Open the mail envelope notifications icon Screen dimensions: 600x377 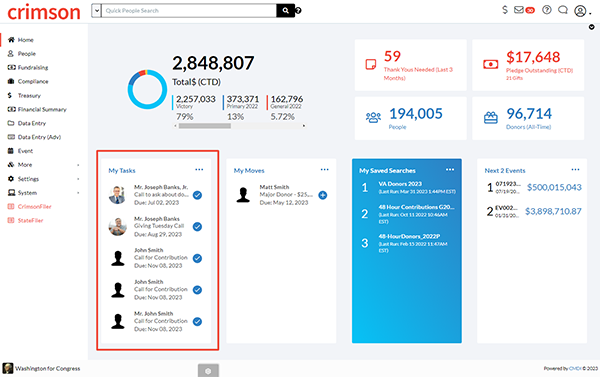[519, 10]
